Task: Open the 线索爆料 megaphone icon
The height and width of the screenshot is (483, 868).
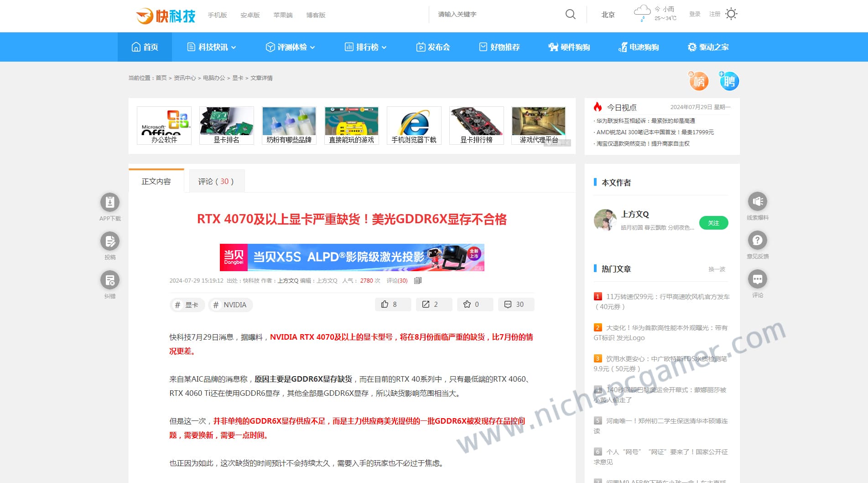Action: pyautogui.click(x=758, y=201)
